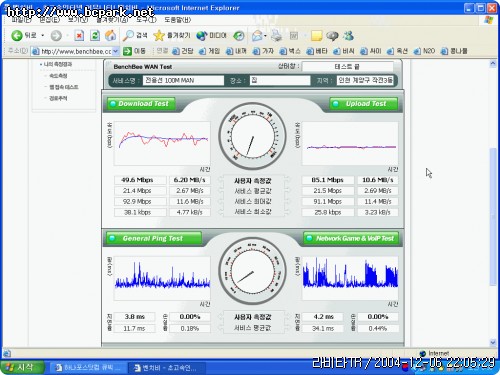Click the 4.2 ms VoIP latency value
This screenshot has width=500, height=375.
[323, 317]
